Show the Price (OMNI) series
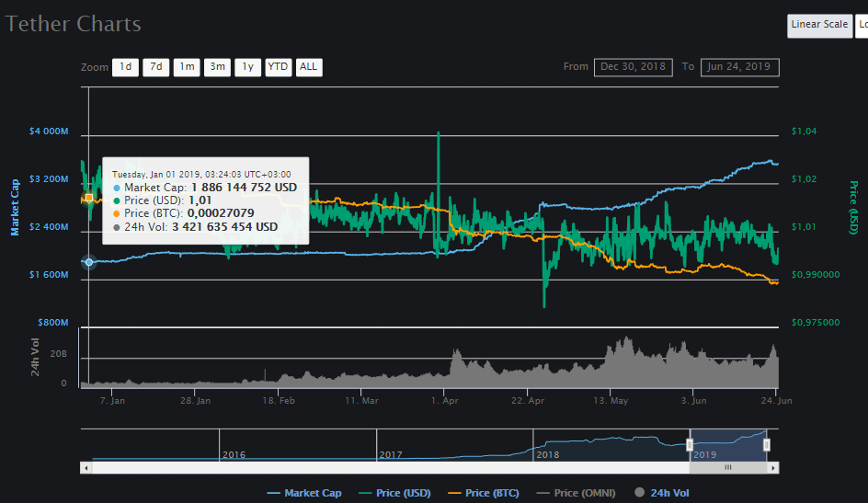The height and width of the screenshot is (503, 868). (x=575, y=493)
